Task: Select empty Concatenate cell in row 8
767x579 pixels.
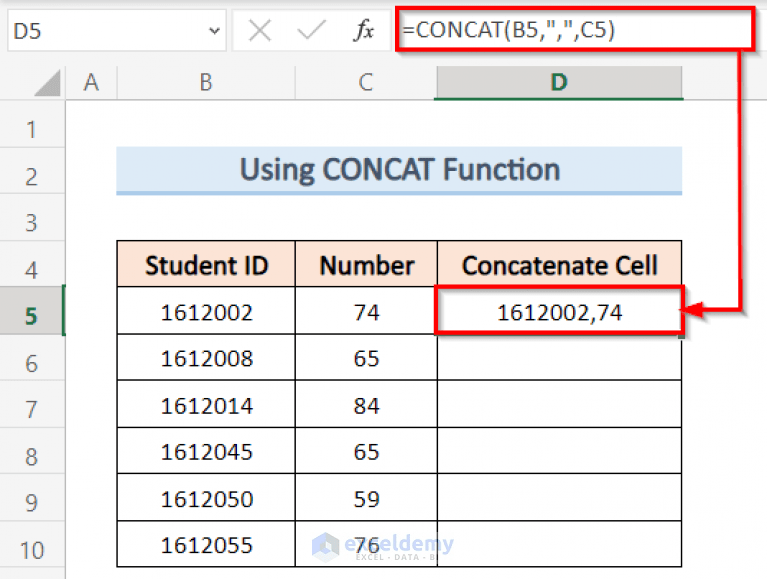Action: pos(559,451)
